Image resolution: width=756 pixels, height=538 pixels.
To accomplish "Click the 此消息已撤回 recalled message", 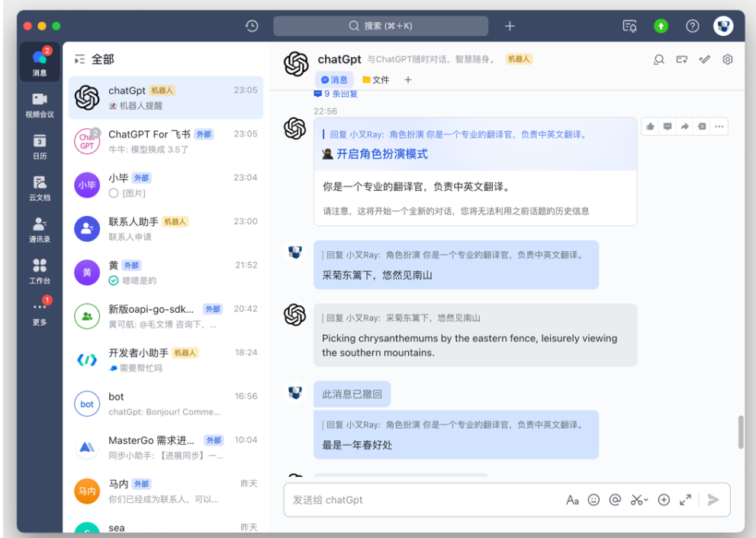I will (352, 395).
